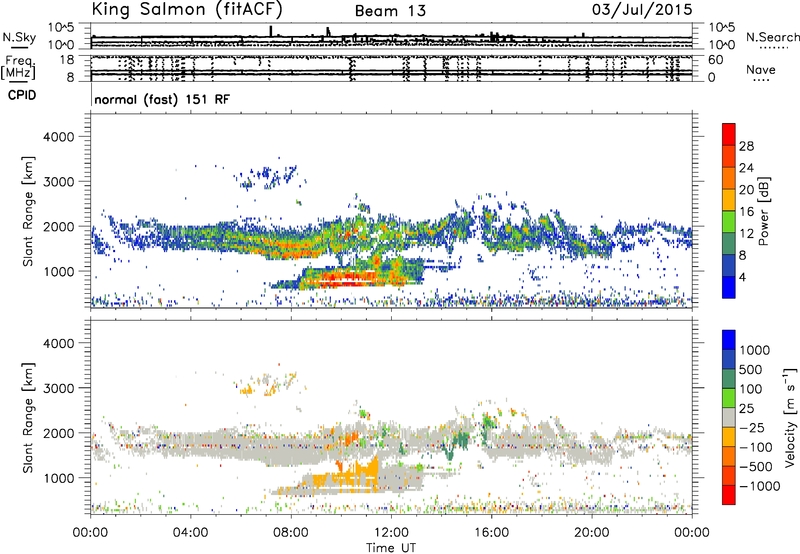Click the '1000' tick on Velocity scale
The image size is (800, 554).
pos(755,350)
